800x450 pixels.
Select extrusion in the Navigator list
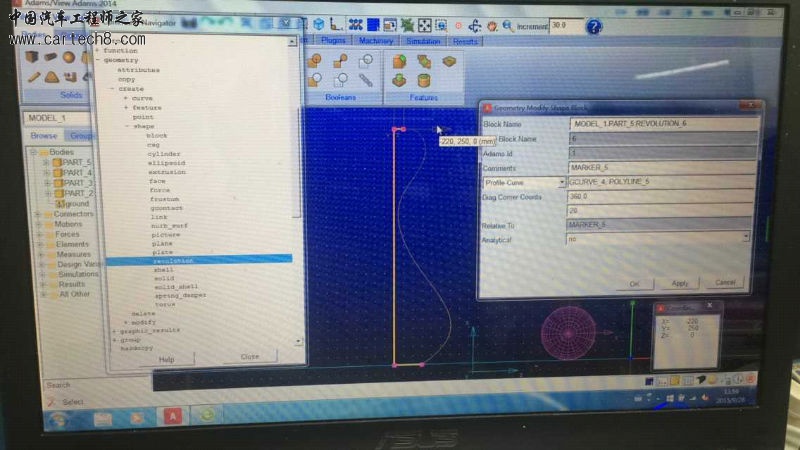tap(167, 172)
